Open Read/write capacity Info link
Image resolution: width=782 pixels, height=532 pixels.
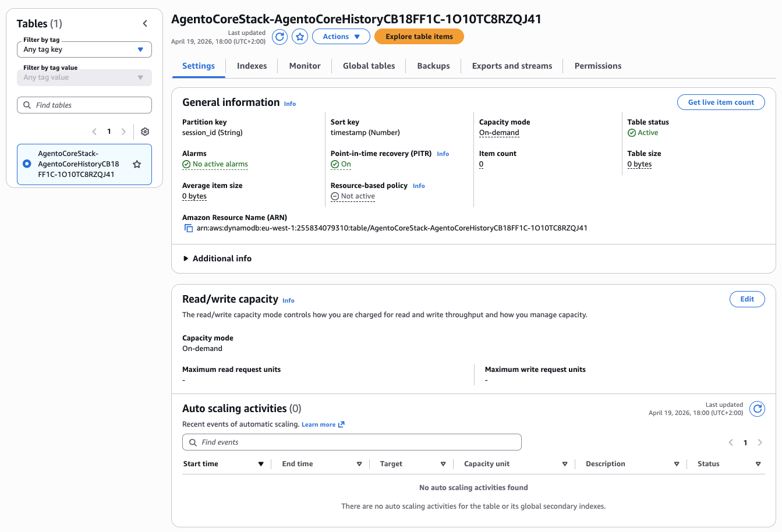[288, 301]
